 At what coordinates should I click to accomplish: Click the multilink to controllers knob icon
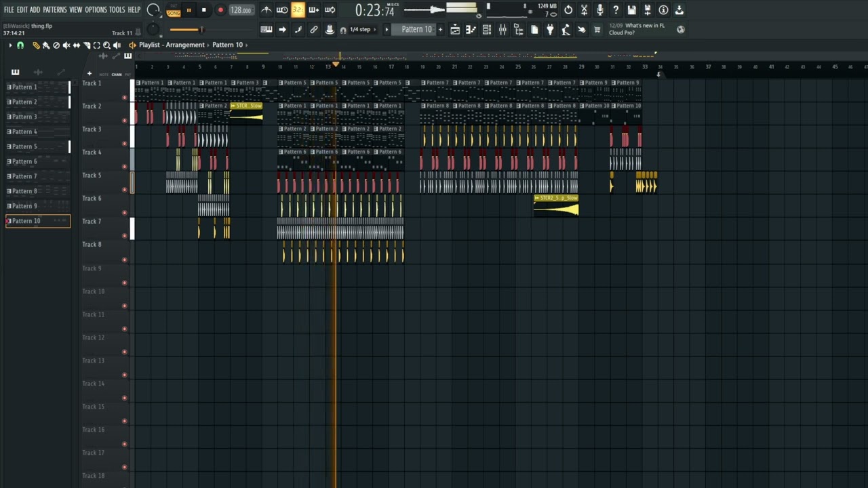click(330, 30)
